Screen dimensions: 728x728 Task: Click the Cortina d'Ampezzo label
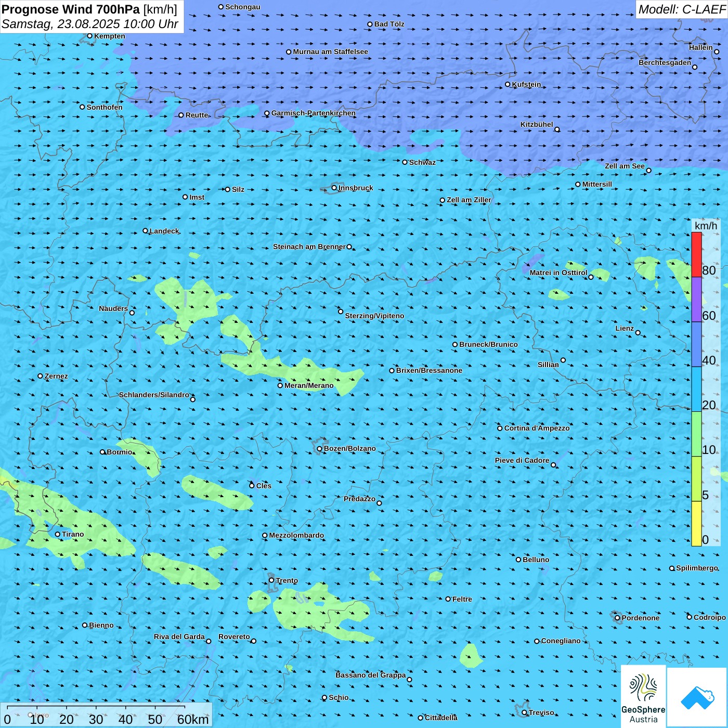537,428
